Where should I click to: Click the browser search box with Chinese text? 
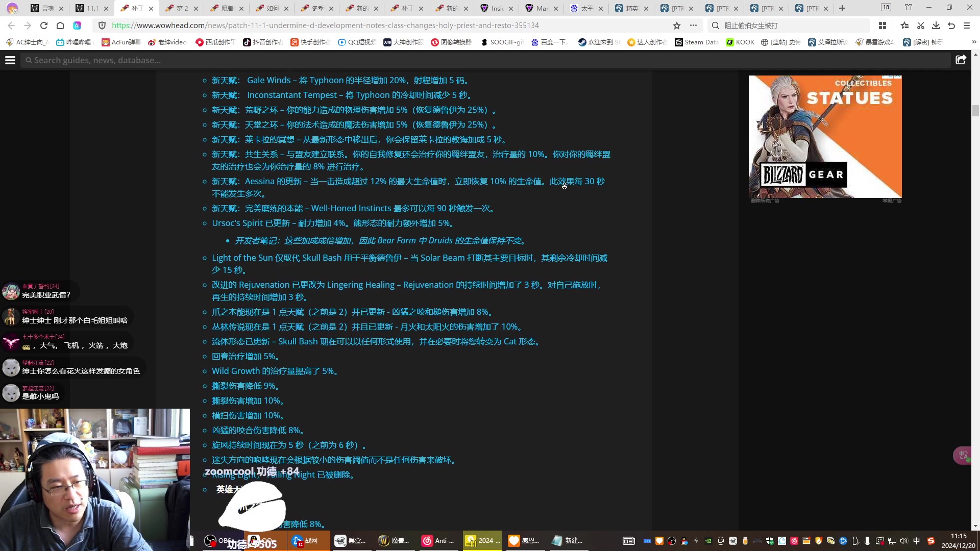(x=789, y=26)
